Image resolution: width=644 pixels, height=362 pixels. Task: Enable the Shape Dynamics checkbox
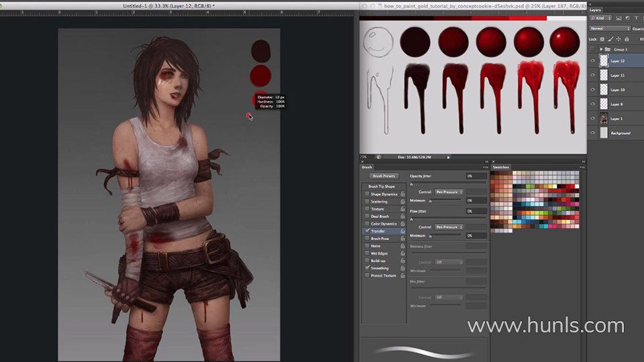(x=367, y=194)
